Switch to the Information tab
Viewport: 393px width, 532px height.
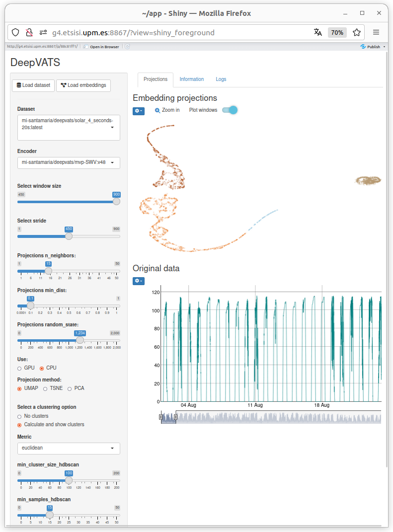tap(192, 79)
